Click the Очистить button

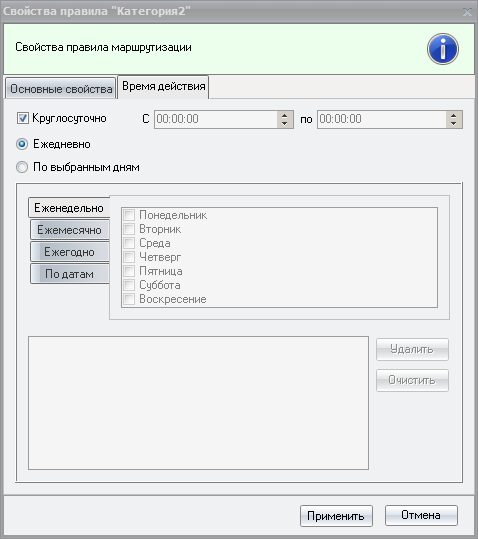pyautogui.click(x=412, y=380)
